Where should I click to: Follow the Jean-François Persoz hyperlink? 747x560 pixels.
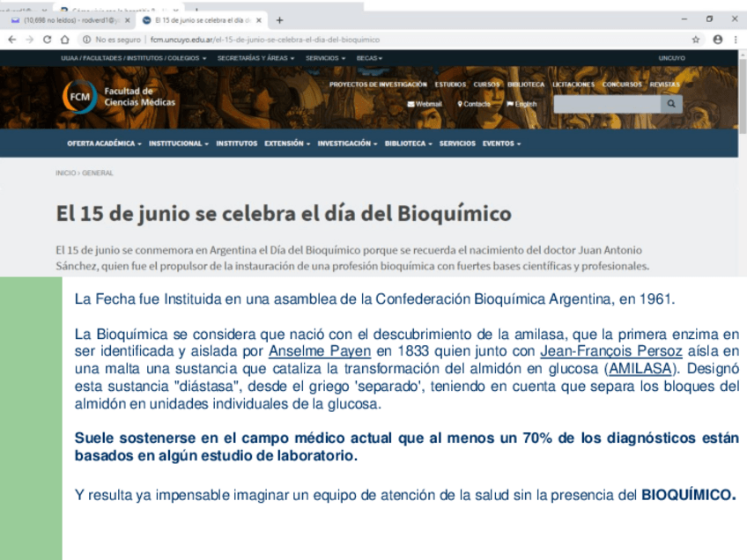611,351
